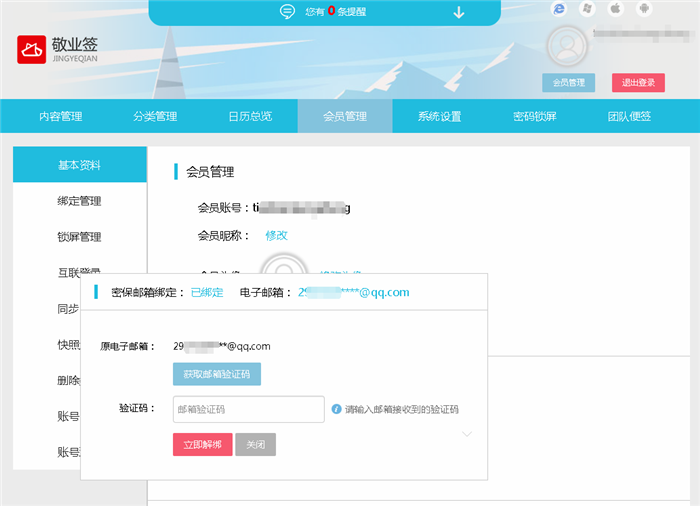Click the down arrow in reminder bar
700x506 pixels.
coord(459,12)
